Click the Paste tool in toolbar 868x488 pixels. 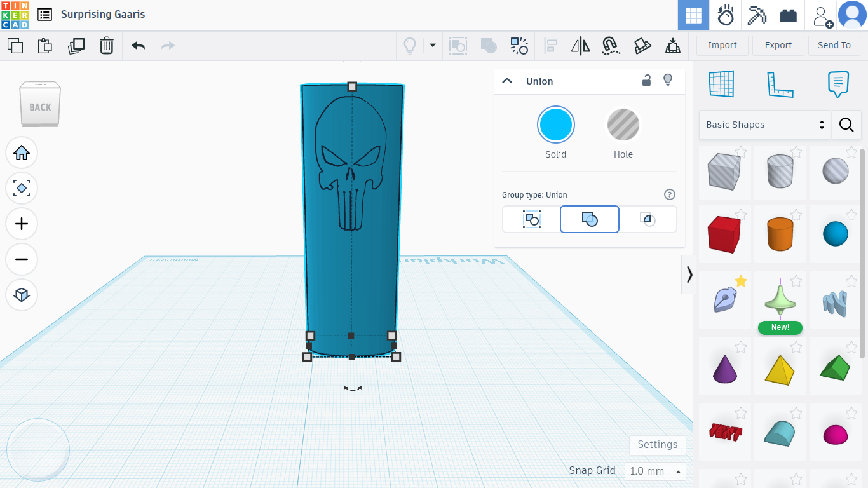click(x=45, y=46)
